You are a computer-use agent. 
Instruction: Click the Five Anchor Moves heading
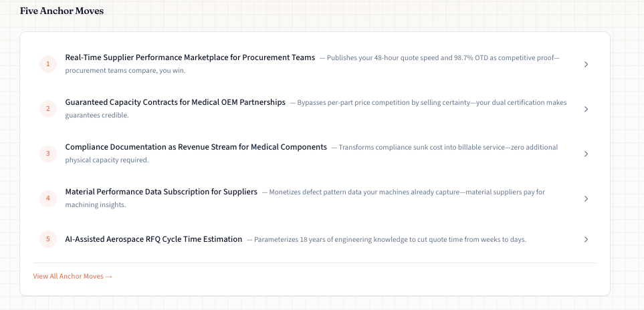pos(62,11)
